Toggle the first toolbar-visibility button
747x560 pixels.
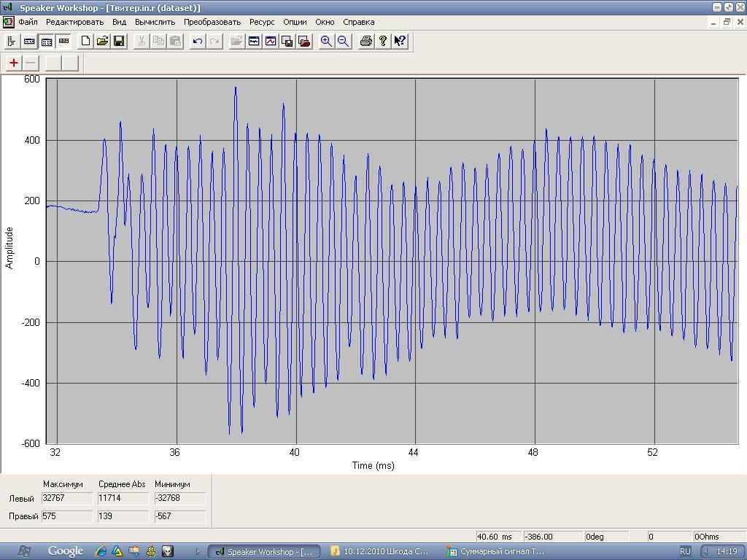[x=29, y=42]
